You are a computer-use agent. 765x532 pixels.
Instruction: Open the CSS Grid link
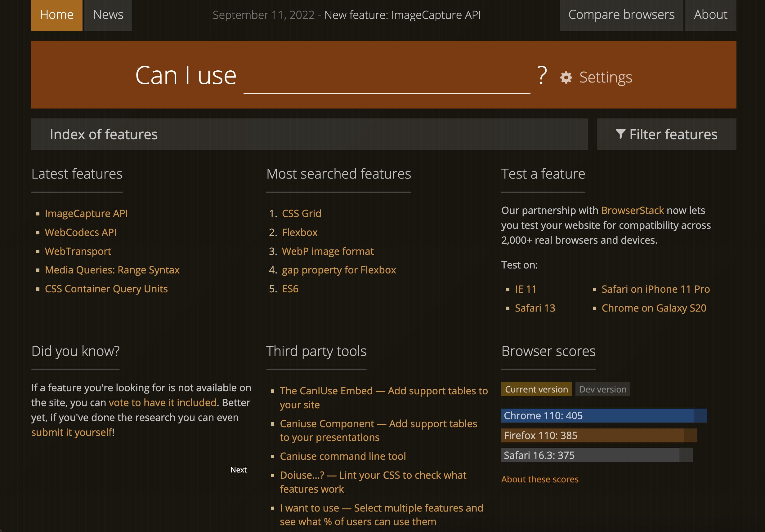click(301, 213)
